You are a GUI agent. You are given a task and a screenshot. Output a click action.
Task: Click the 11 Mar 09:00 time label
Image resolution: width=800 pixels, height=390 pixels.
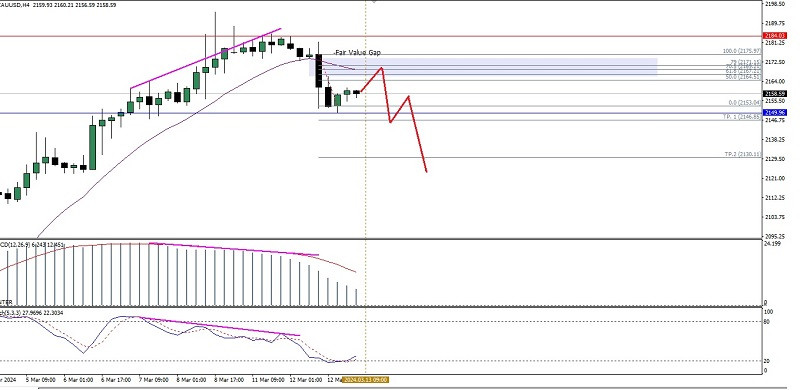click(268, 380)
